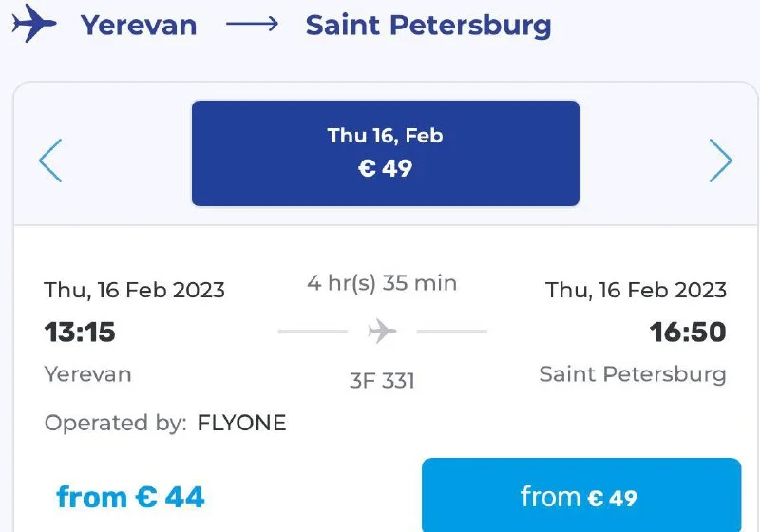Click the flight number 3F 331
The width and height of the screenshot is (760, 532).
382,381
